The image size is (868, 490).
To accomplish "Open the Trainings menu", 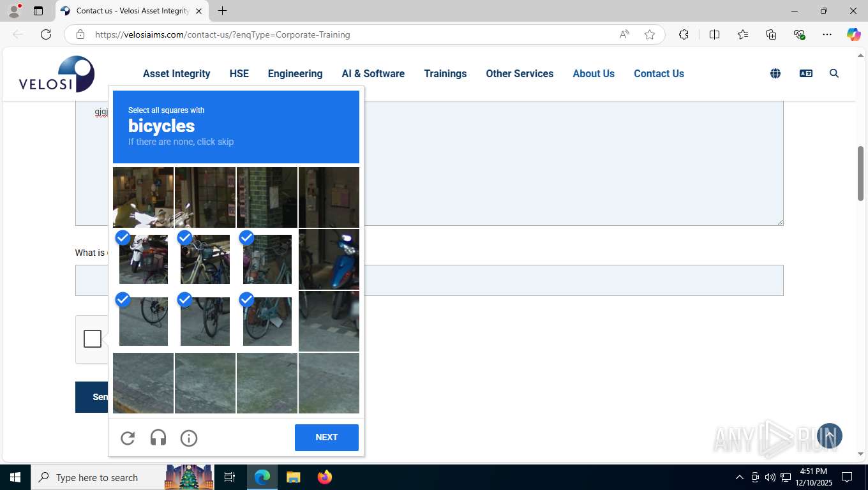I will click(445, 73).
